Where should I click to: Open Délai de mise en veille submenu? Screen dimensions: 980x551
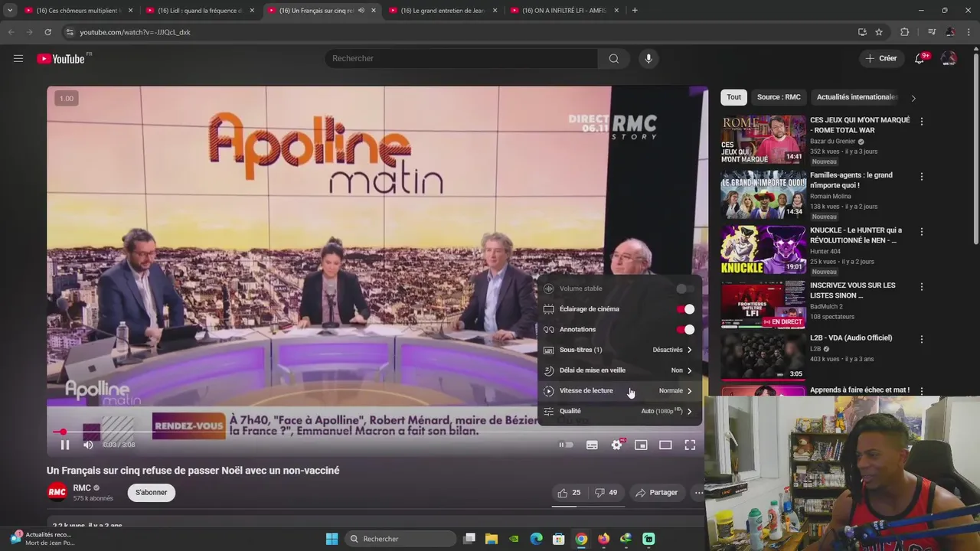coord(619,370)
